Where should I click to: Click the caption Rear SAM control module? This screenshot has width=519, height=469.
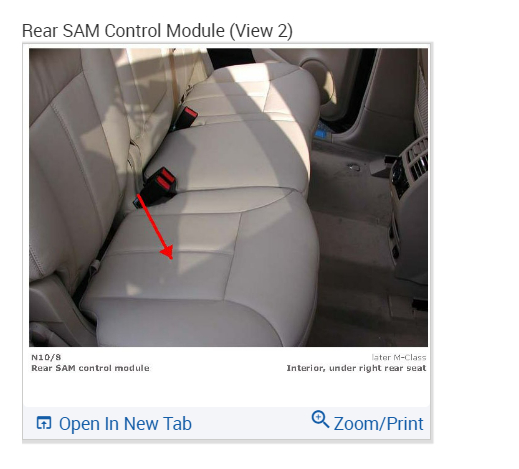(90, 368)
